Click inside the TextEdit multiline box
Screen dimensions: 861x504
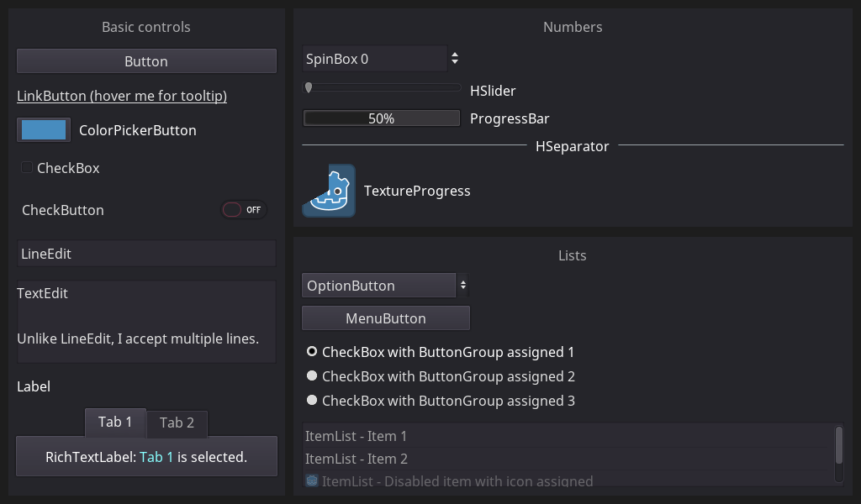tap(146, 322)
